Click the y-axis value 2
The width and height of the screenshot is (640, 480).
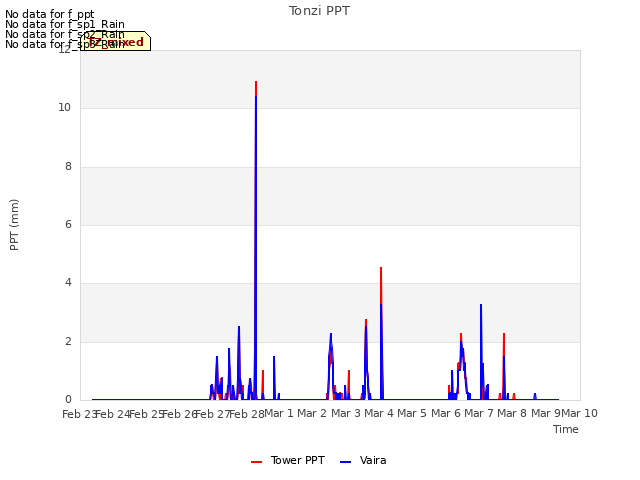click(x=68, y=342)
